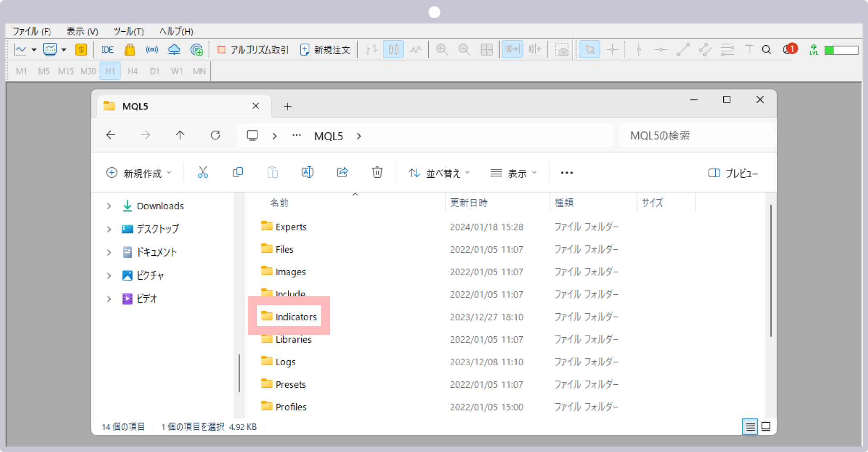Viewport: 868px width, 452px height.
Task: Click the connection status progress bar
Action: 841,50
